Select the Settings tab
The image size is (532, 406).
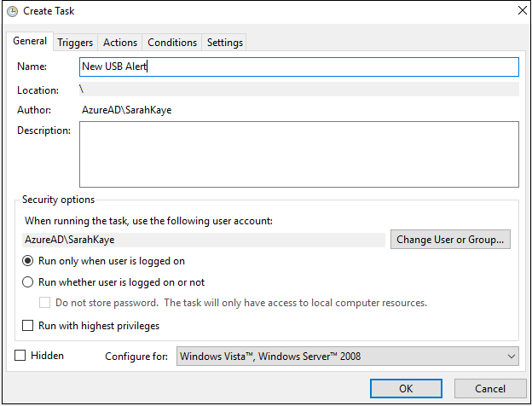[224, 43]
